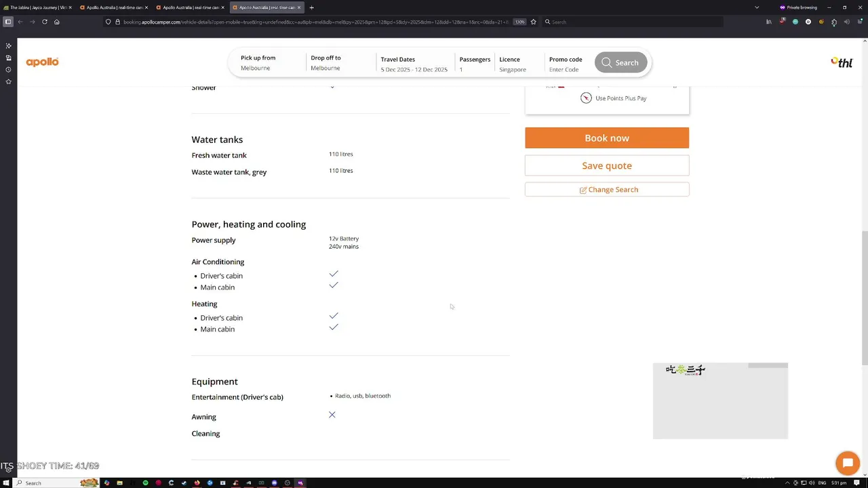Click the Promo code Enter Code field
This screenshot has height=488, width=868.
[566, 64]
